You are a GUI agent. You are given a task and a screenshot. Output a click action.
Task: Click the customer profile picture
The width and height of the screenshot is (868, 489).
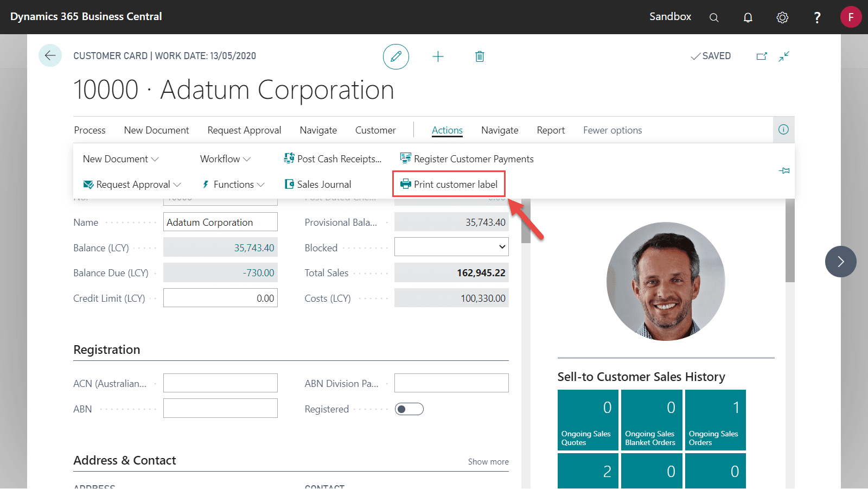click(666, 281)
